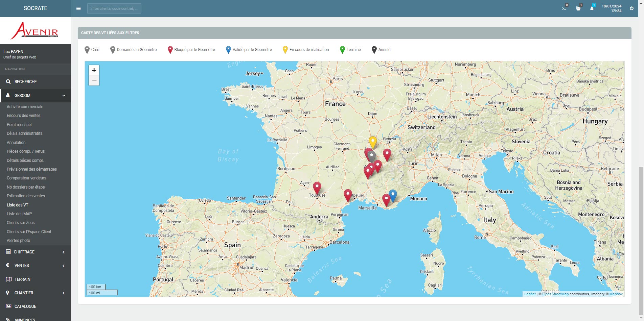This screenshot has height=321, width=644.
Task: Open the RECHERCHE navigation item
Action: pos(25,82)
